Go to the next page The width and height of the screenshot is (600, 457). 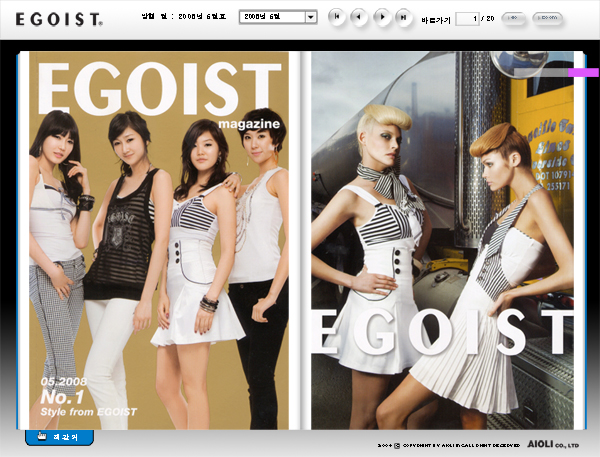pos(382,17)
